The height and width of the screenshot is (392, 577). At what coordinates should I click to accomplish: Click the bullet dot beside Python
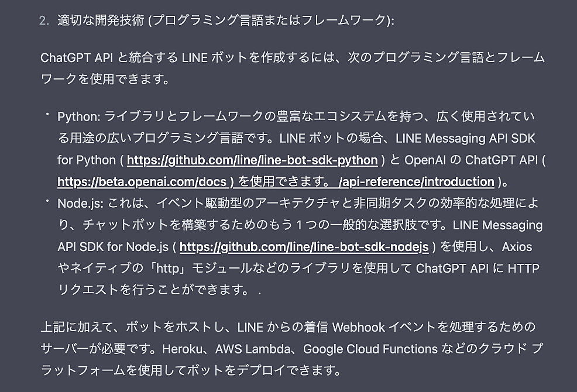click(x=47, y=115)
